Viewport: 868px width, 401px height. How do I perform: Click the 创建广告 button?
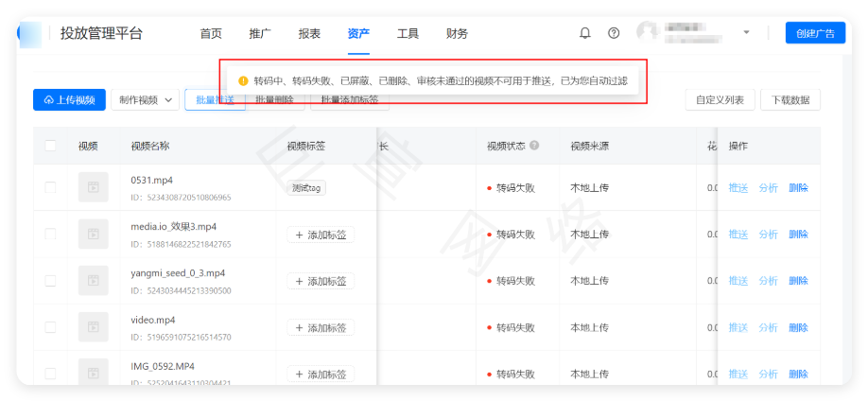(815, 33)
